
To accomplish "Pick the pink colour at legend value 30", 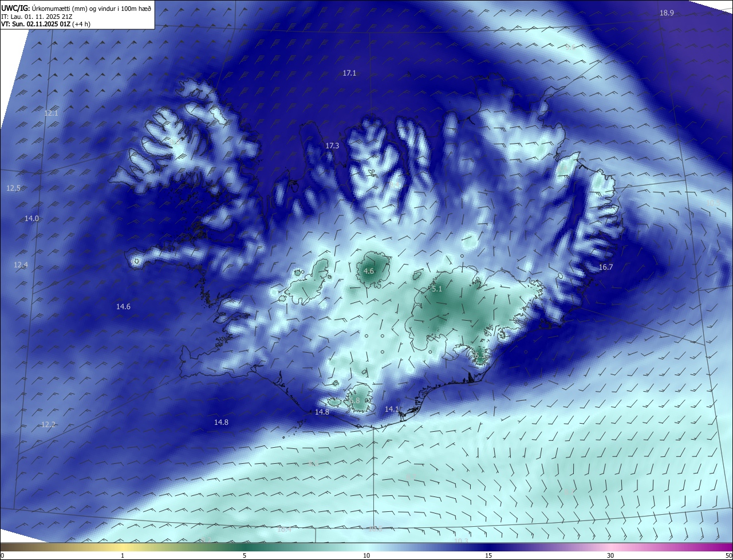I will point(610,547).
